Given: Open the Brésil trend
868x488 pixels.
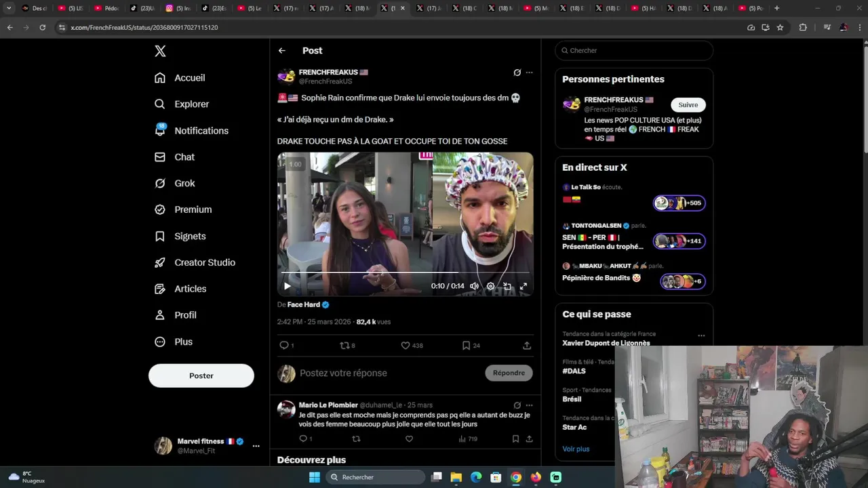Looking at the screenshot, I should click(572, 399).
